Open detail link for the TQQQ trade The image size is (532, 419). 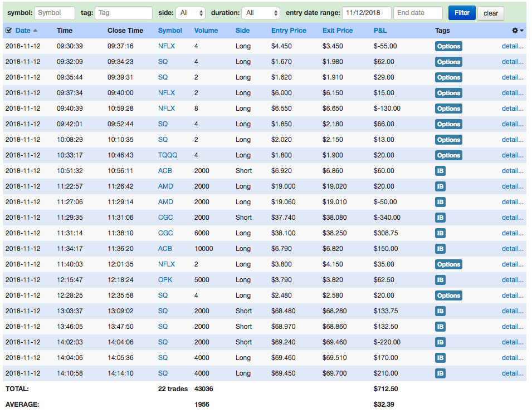(513, 155)
